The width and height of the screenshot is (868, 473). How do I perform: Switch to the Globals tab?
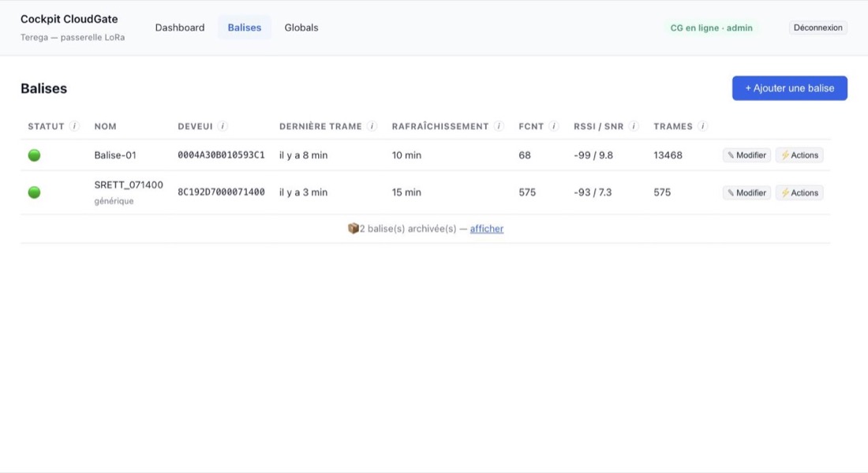pos(301,28)
